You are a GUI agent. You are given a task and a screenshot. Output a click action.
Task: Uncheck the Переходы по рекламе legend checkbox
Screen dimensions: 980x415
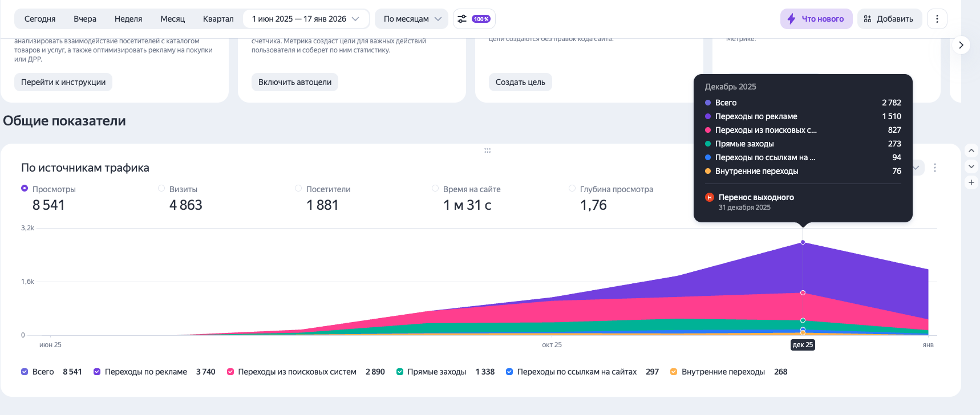[x=97, y=372]
